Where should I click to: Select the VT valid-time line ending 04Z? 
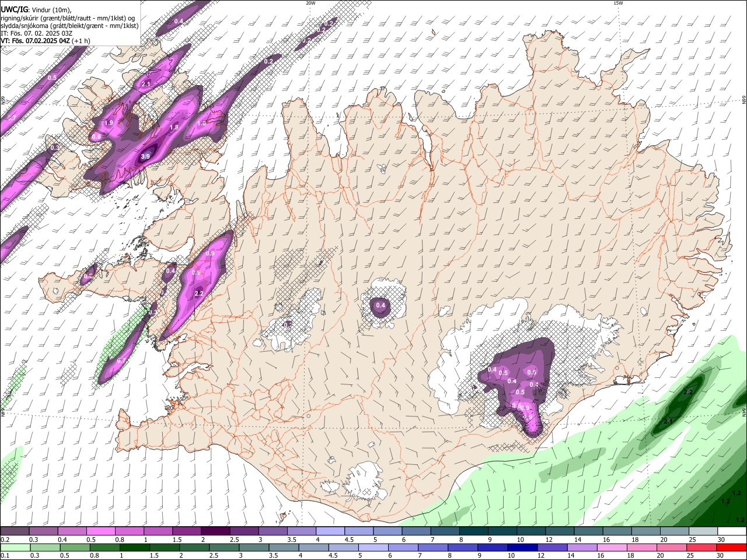point(46,41)
